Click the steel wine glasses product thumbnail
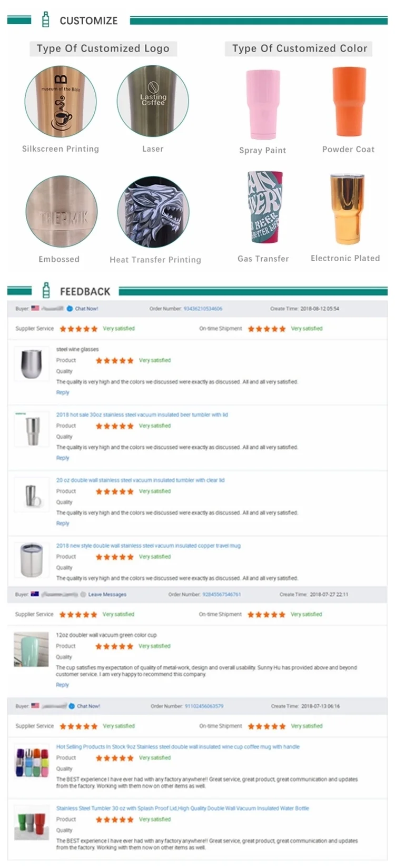Image resolution: width=395 pixels, height=868 pixels. coord(31,363)
